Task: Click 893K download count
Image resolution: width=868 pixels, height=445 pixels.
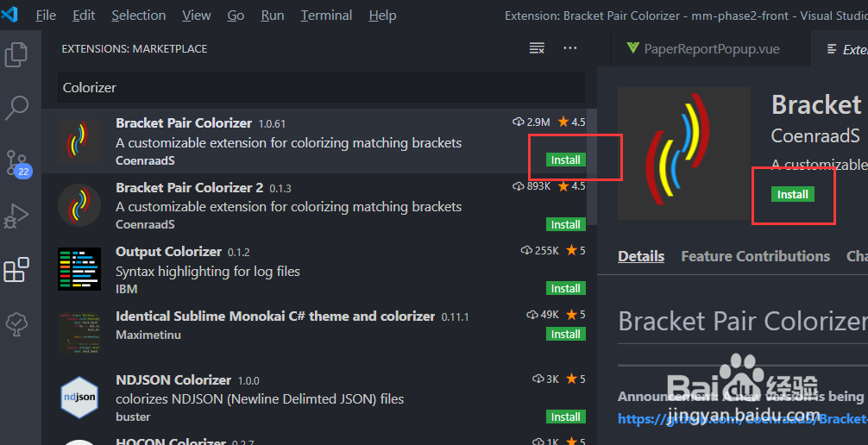Action: [x=531, y=186]
